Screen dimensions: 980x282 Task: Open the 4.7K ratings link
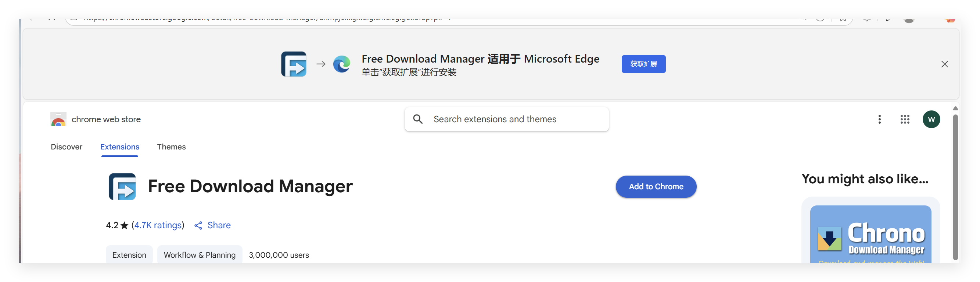pyautogui.click(x=158, y=226)
